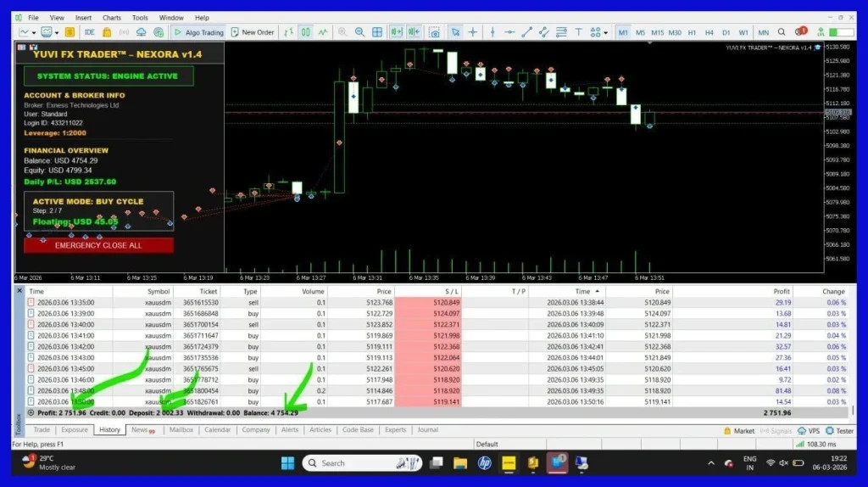Open the notifications icon with red badge
Viewport: 868px width, 487px height.
pos(800,31)
